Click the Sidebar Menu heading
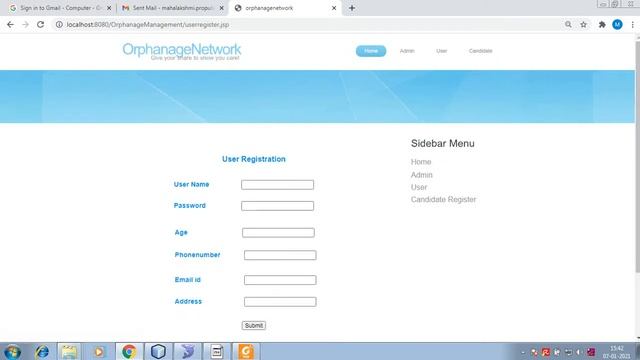This screenshot has height=360, width=640. point(442,143)
